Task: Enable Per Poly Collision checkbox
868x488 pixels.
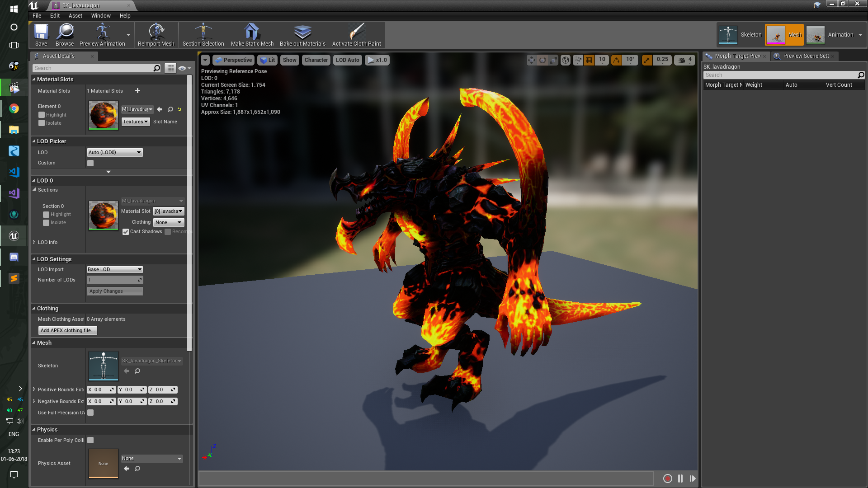Action: 90,440
